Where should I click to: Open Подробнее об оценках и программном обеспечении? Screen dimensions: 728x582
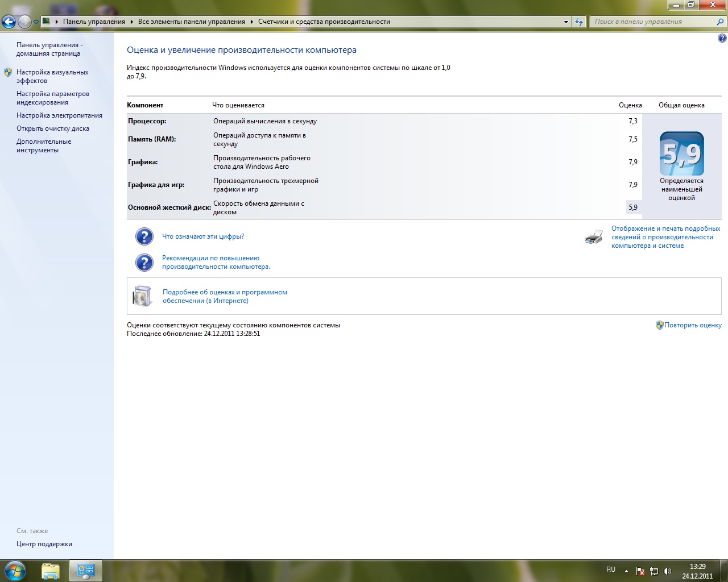pos(225,296)
